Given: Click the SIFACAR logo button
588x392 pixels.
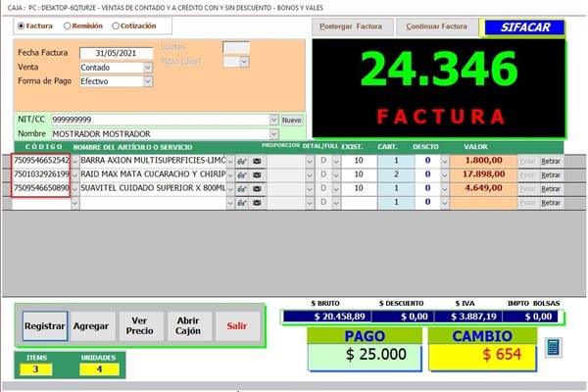Looking at the screenshot, I should tap(524, 27).
